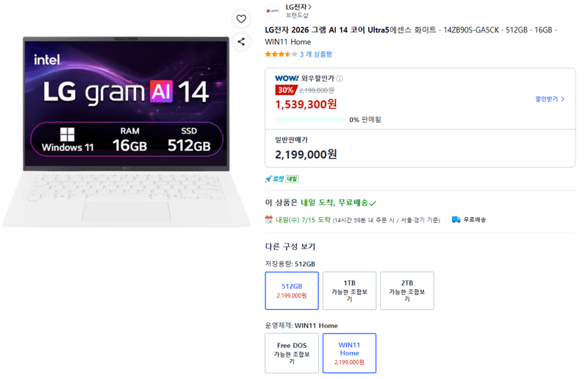
Task: Select WIN11 Home operating system option
Action: tap(349, 353)
